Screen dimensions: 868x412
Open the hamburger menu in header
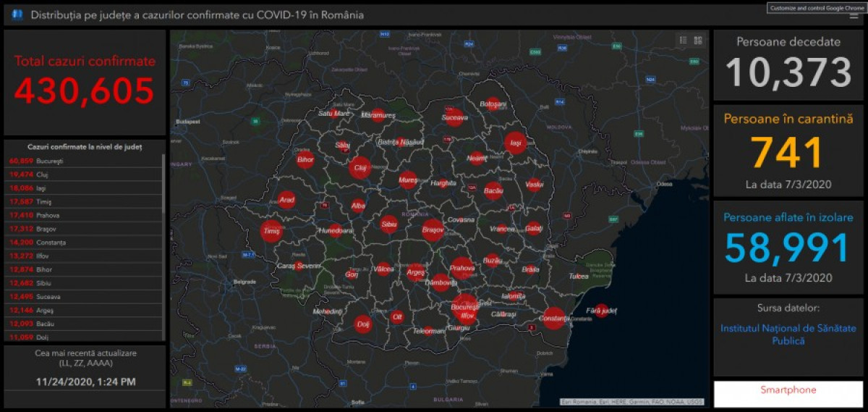[854, 15]
